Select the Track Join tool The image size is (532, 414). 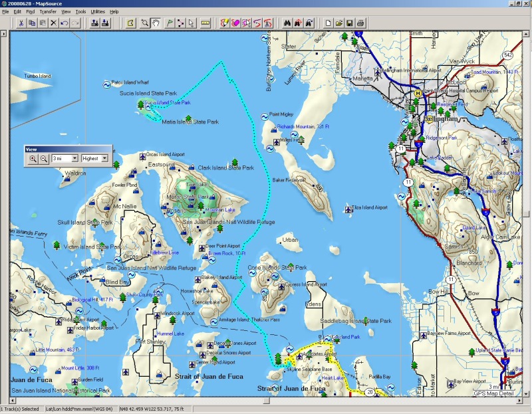click(257, 23)
